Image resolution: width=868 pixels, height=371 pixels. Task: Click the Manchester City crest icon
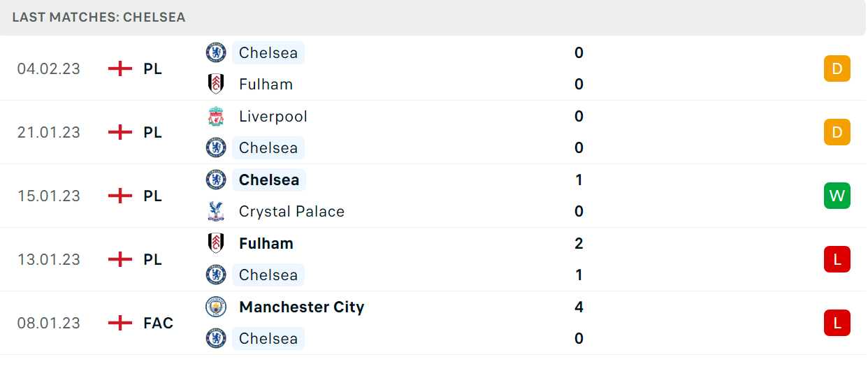point(216,307)
